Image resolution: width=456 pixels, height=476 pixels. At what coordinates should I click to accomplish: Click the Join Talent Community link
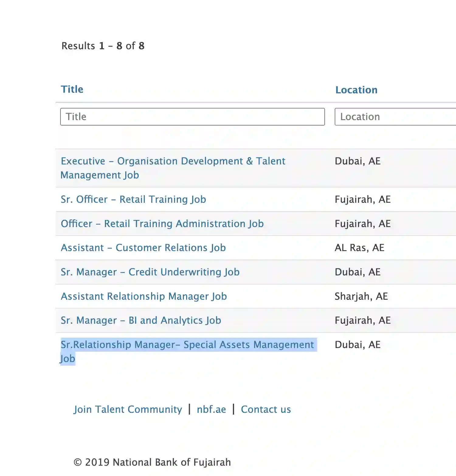click(128, 409)
